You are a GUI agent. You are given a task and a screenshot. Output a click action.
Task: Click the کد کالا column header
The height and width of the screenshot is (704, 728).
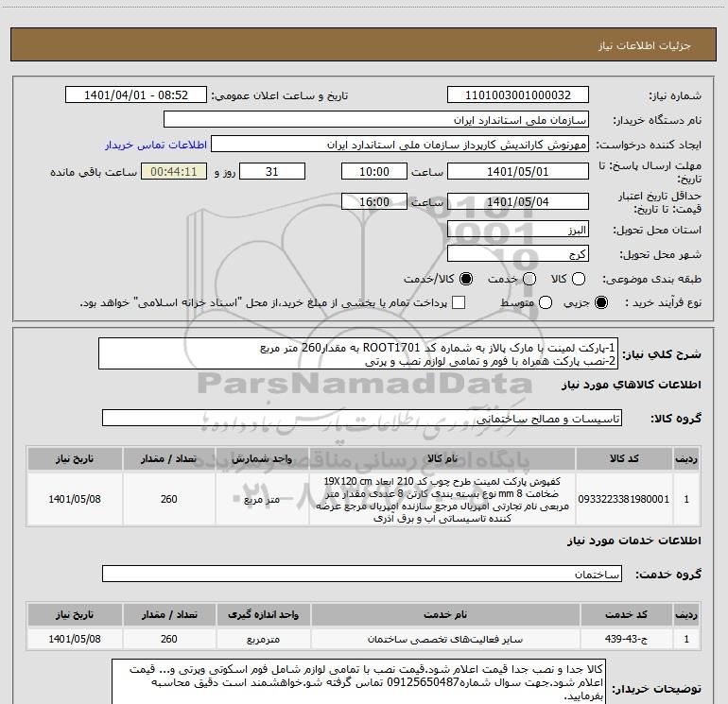[x=624, y=459]
